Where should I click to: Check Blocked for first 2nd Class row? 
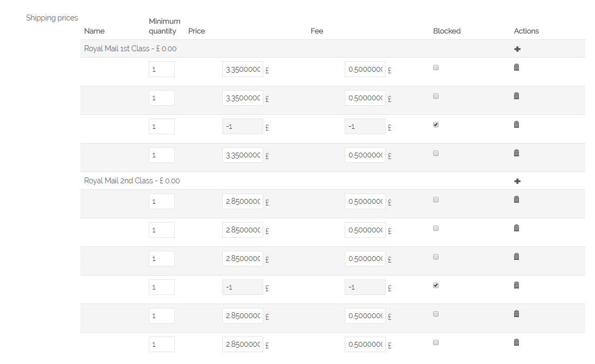coord(436,200)
